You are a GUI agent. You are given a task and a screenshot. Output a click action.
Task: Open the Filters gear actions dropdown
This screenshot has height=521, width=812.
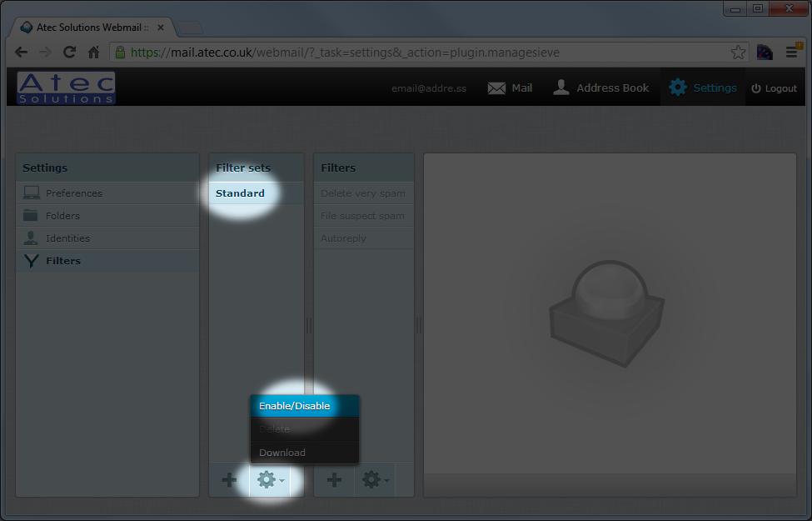click(x=375, y=480)
